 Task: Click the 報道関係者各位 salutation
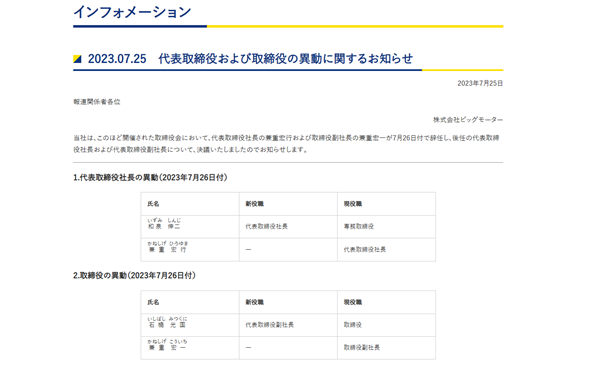tap(97, 102)
